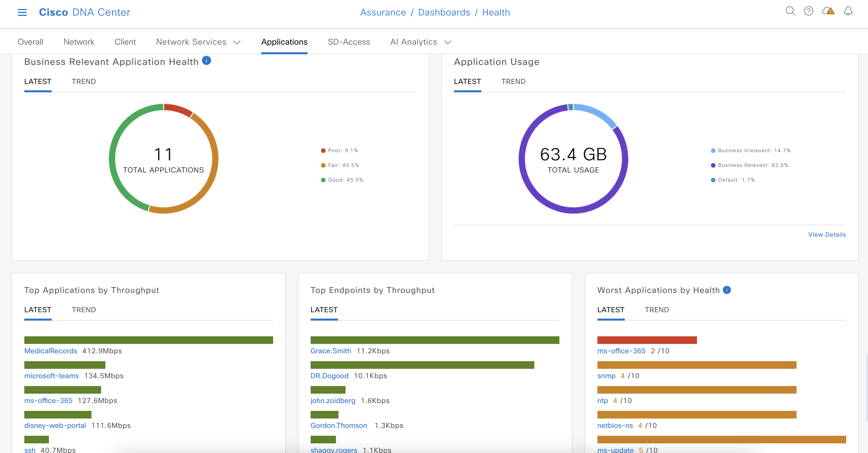Click Dashboards in the breadcrumb

pos(444,12)
